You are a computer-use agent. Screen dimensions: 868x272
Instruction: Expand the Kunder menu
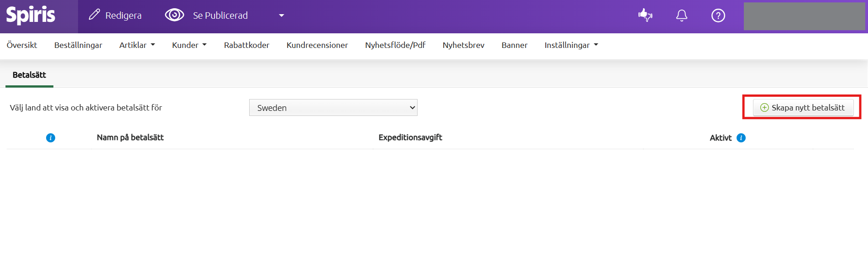tap(189, 45)
